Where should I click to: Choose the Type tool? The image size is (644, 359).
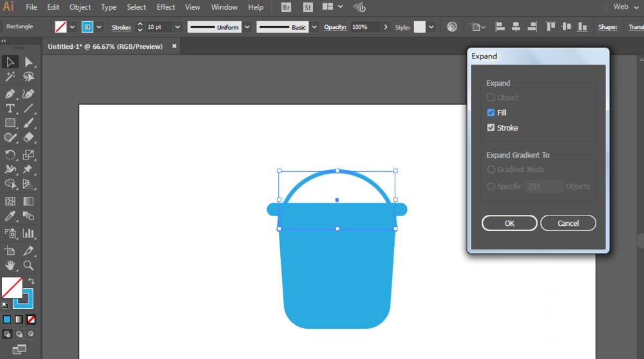click(x=10, y=109)
